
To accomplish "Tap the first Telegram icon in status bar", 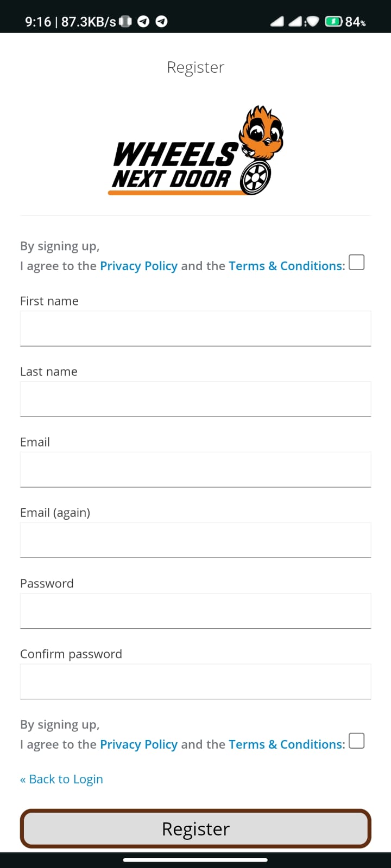I will pyautogui.click(x=143, y=22).
